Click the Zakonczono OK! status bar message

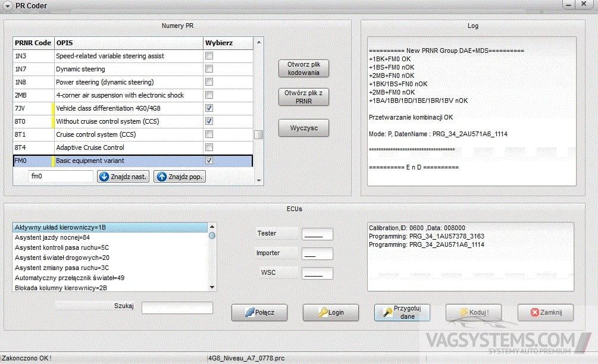(26, 358)
